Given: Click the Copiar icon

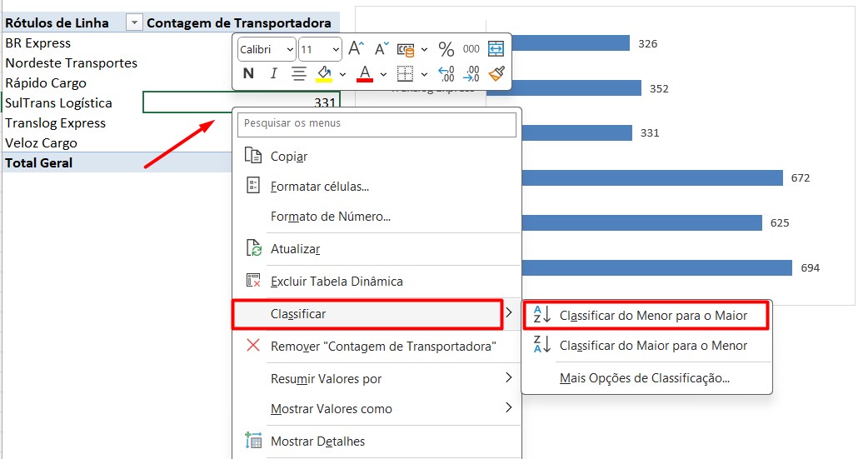Looking at the screenshot, I should (x=253, y=156).
